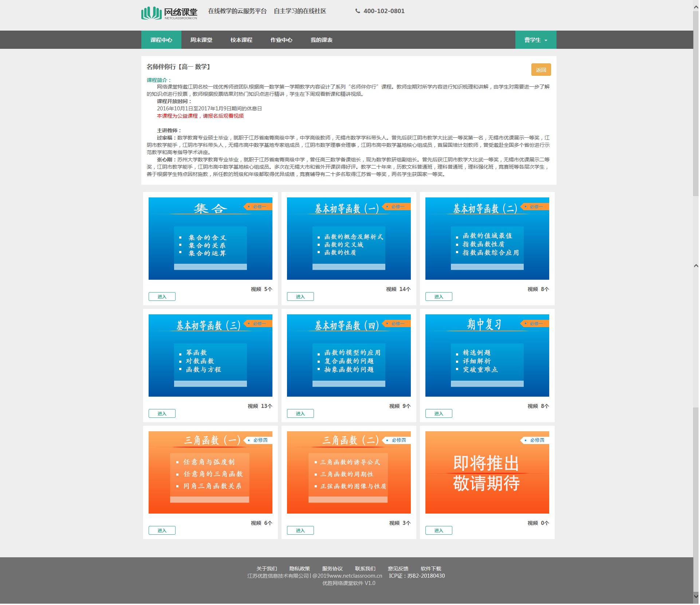Open the 曹学生 user dropdown menu
Image resolution: width=700 pixels, height=605 pixels.
[535, 40]
